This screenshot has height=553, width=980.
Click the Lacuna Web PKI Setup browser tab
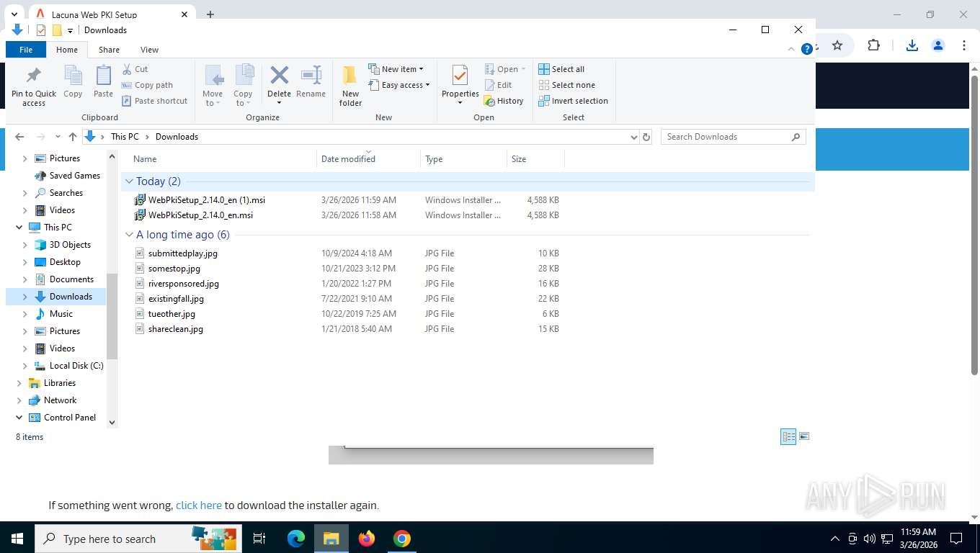click(x=112, y=14)
